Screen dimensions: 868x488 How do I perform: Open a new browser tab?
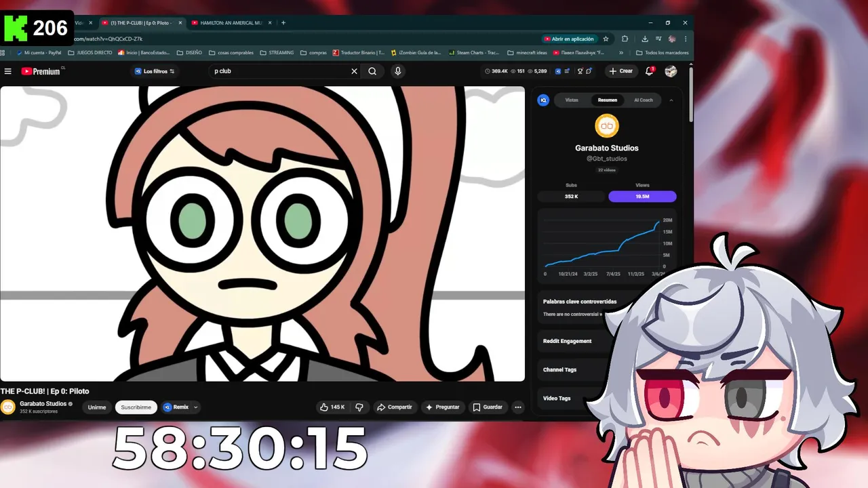pyautogui.click(x=283, y=23)
